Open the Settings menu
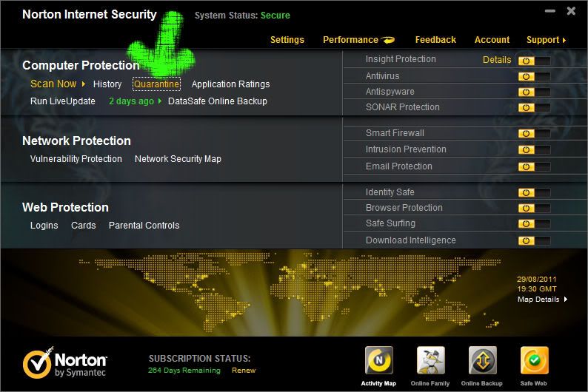 pyautogui.click(x=287, y=40)
